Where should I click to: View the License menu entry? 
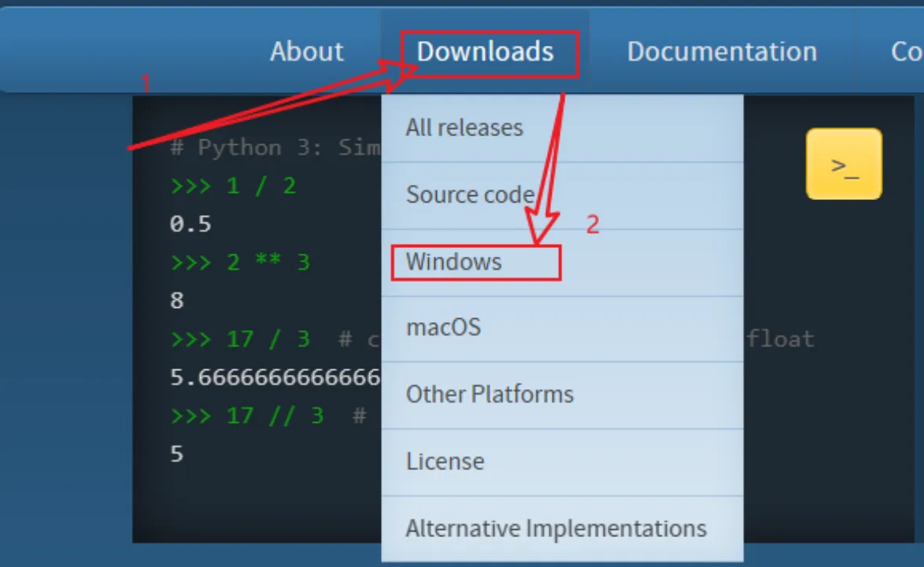(445, 461)
